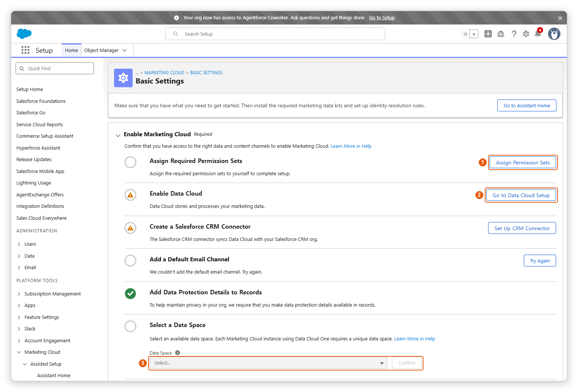This screenshot has width=578, height=392.
Task: Collapse the Marketing Cloud tree node
Action: click(x=19, y=352)
